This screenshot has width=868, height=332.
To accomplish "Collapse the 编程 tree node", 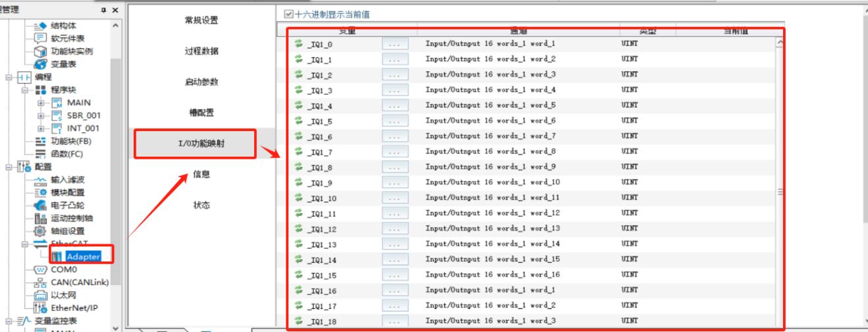I will pyautogui.click(x=8, y=77).
